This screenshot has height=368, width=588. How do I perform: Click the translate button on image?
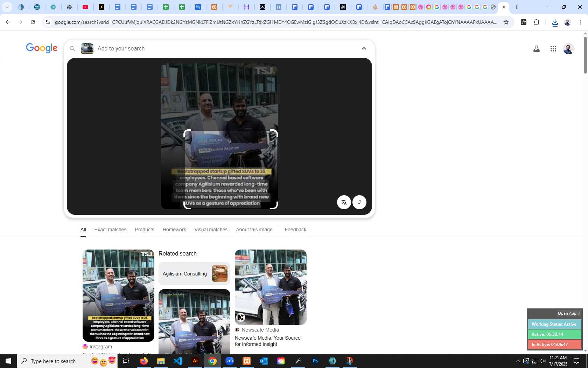[x=344, y=202]
